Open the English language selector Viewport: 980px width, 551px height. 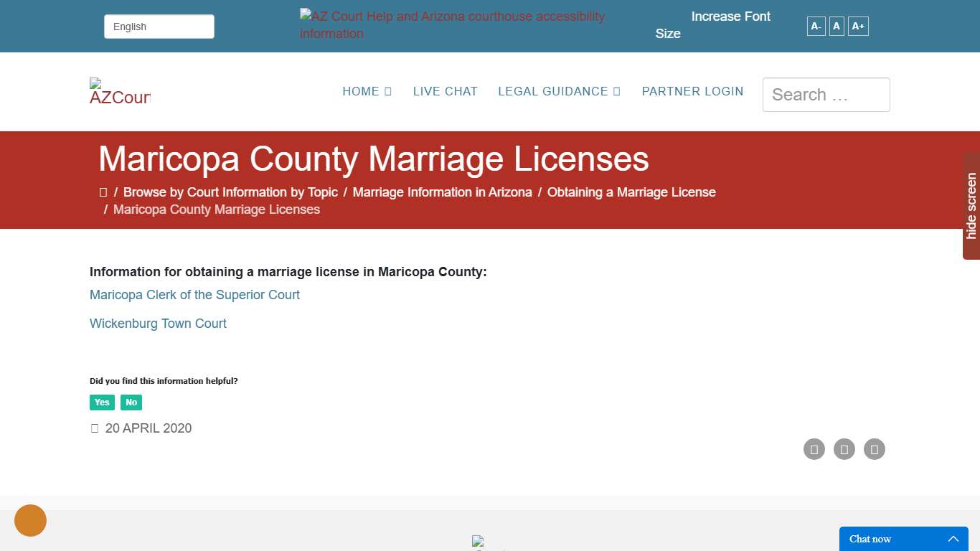point(159,26)
